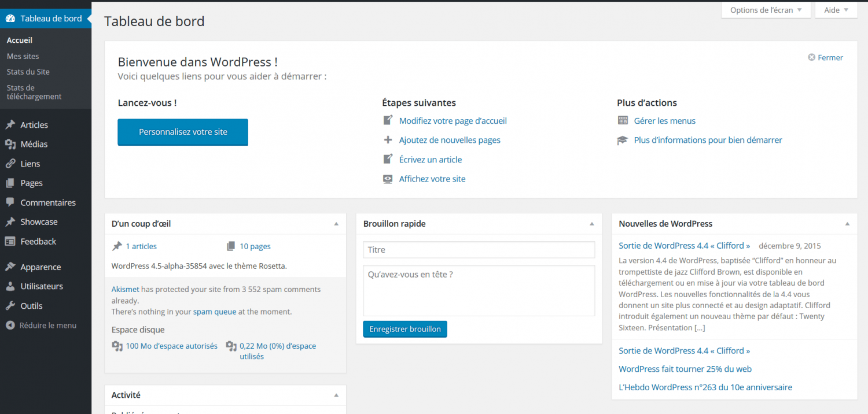This screenshot has width=868, height=414.
Task: Open L'Hebdo WordPress n°263 news link
Action: pyautogui.click(x=705, y=387)
